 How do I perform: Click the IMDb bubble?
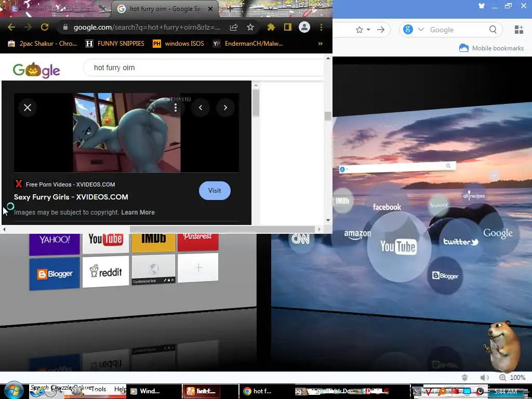pos(342,201)
